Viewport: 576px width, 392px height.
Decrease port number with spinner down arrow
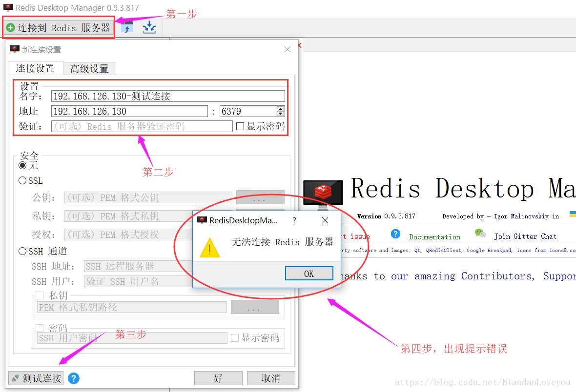point(281,114)
